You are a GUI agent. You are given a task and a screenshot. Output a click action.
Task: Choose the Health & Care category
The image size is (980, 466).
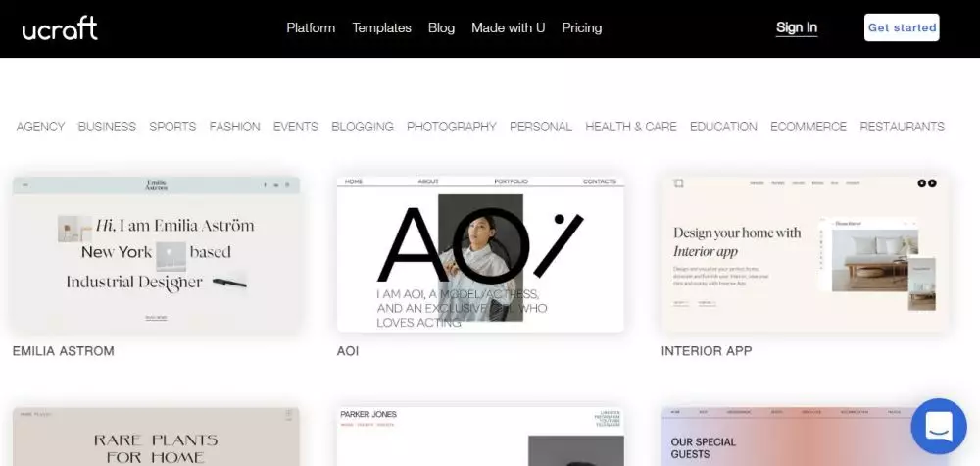tap(630, 127)
